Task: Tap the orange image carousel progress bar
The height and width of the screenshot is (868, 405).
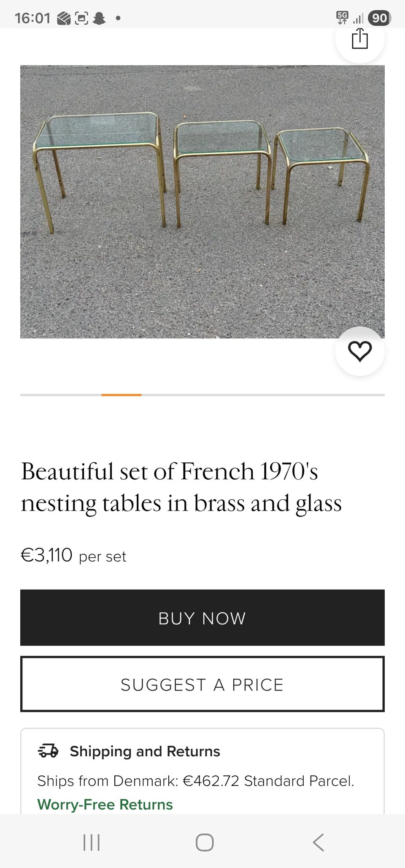Action: coord(121,395)
